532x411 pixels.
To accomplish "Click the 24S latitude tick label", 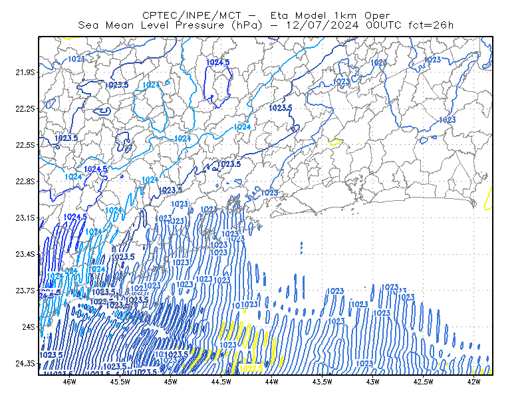I will (x=29, y=327).
